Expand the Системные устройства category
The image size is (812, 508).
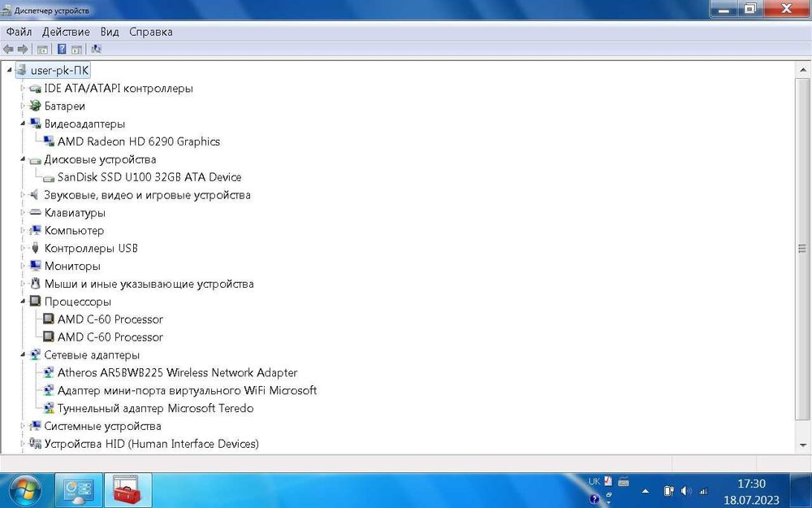point(22,426)
